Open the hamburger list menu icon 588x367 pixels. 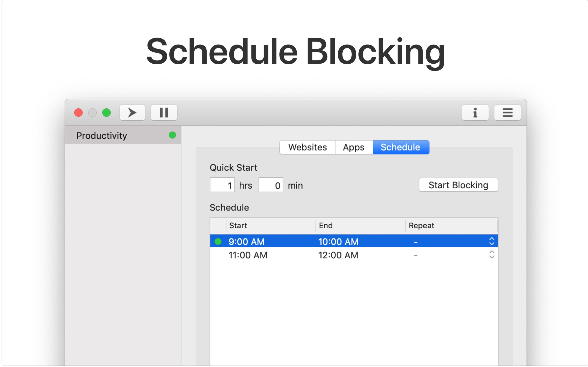[x=507, y=112]
